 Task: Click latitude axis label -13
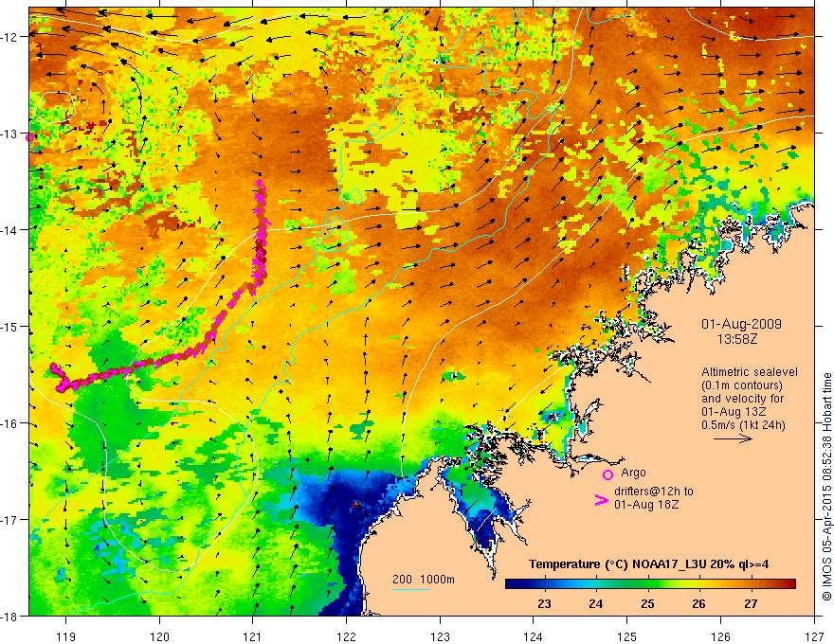[9, 134]
